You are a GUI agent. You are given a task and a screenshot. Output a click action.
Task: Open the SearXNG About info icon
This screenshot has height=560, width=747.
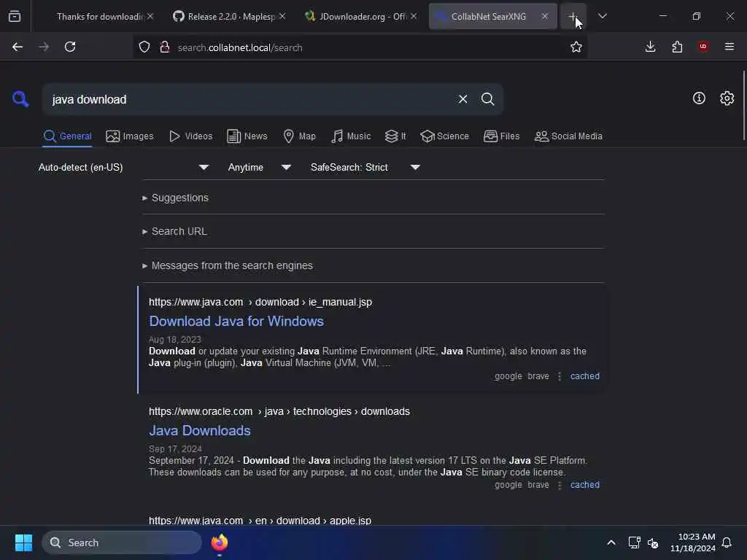pos(699,98)
